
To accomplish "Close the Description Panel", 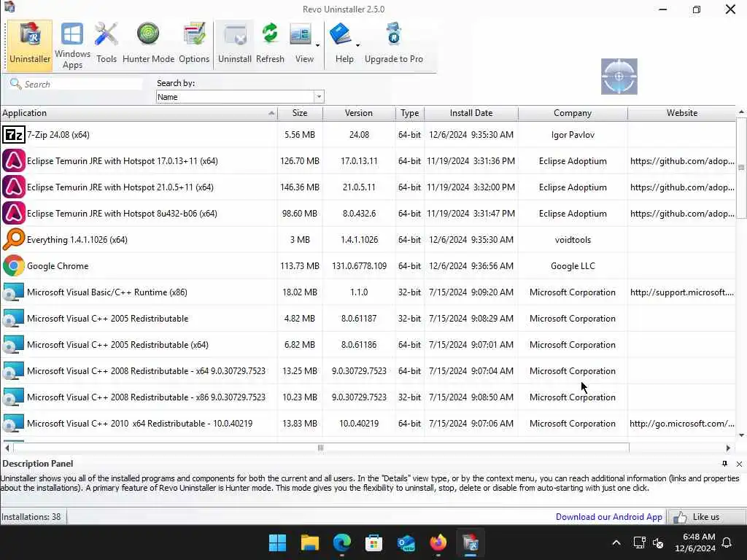I will tap(739, 464).
